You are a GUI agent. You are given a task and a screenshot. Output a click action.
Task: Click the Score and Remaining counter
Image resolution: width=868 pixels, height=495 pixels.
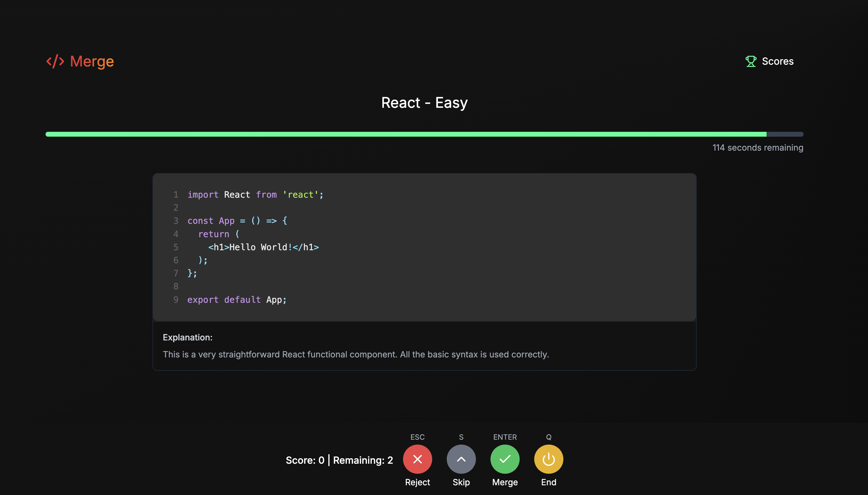[x=339, y=460]
